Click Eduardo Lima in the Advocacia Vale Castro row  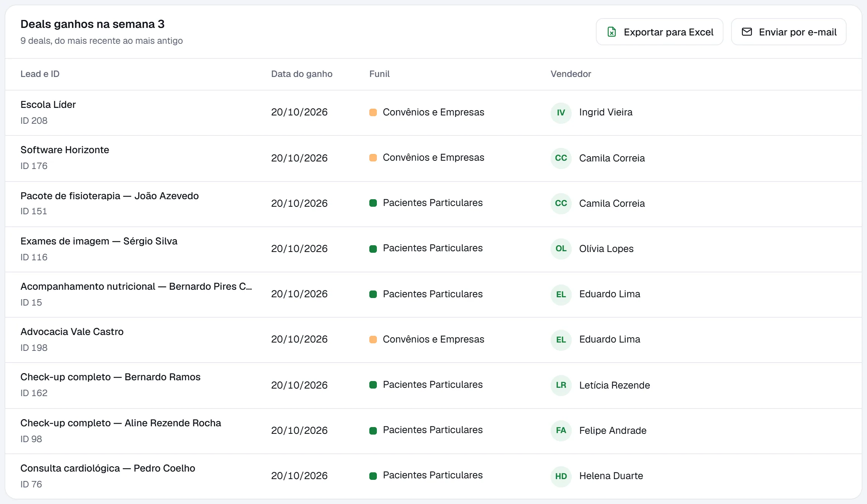pyautogui.click(x=610, y=339)
